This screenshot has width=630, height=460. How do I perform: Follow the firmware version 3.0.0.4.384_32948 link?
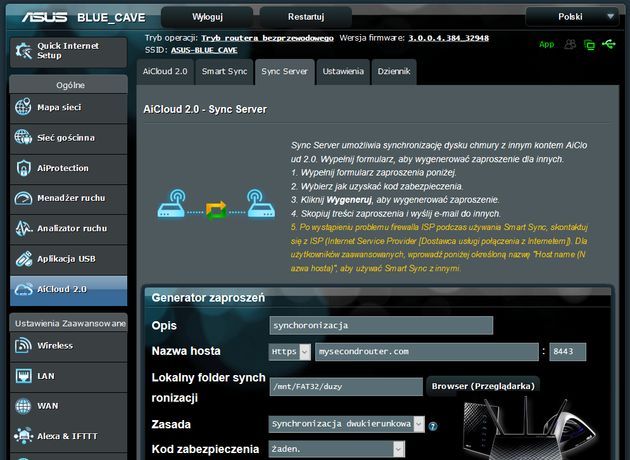[448, 38]
